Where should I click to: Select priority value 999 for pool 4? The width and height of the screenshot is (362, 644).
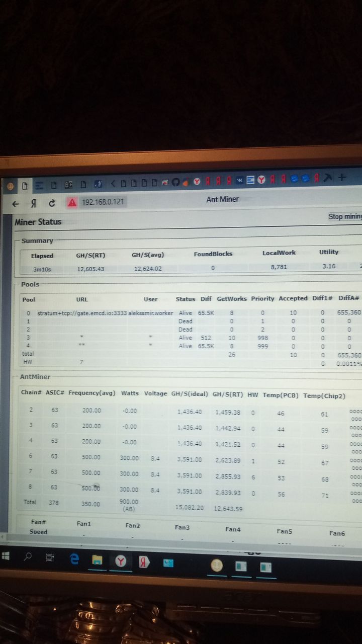pyautogui.click(x=262, y=347)
